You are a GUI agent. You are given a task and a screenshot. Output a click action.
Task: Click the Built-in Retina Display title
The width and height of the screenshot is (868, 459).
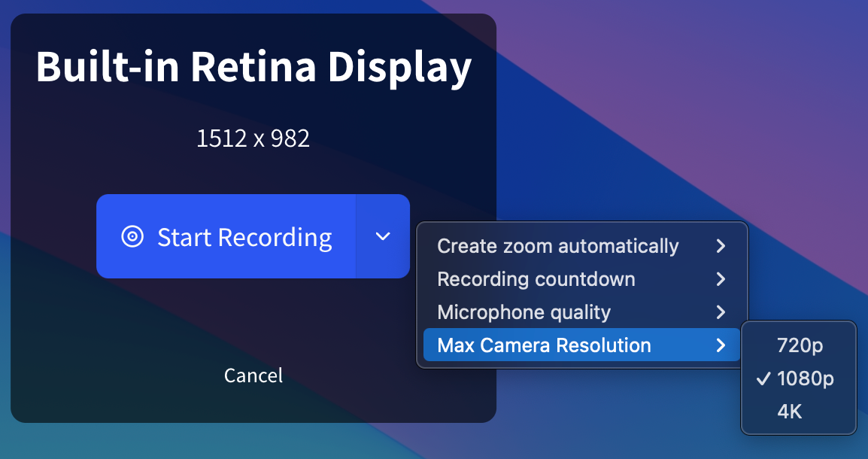(x=253, y=66)
